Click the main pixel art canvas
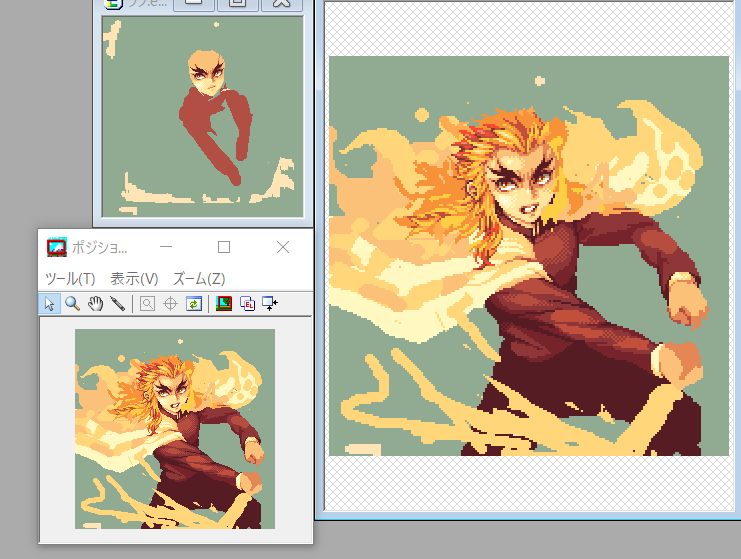Viewport: 741px width, 559px height. point(529,256)
